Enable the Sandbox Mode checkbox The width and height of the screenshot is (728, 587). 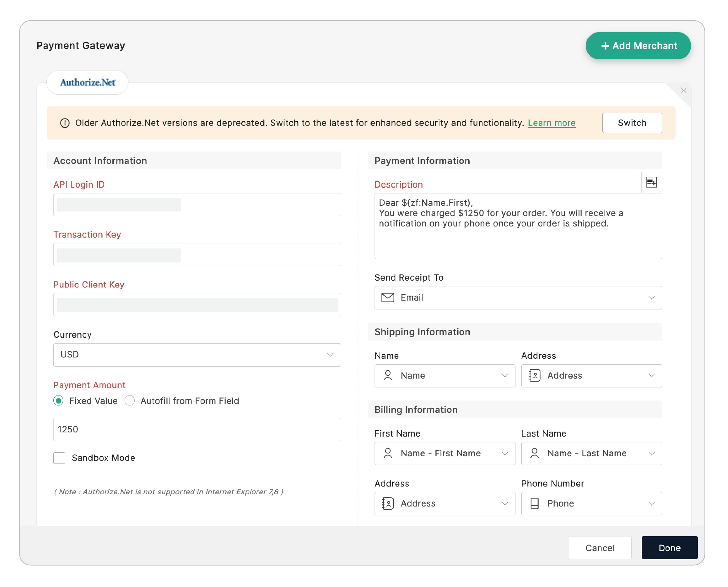(x=59, y=458)
